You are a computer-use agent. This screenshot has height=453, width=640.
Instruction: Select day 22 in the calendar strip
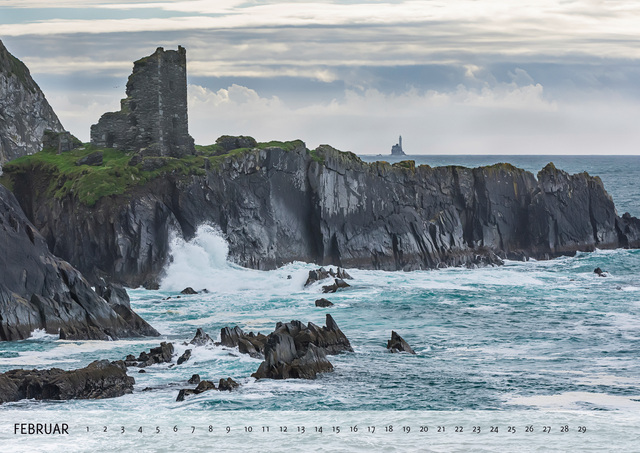click(x=459, y=429)
